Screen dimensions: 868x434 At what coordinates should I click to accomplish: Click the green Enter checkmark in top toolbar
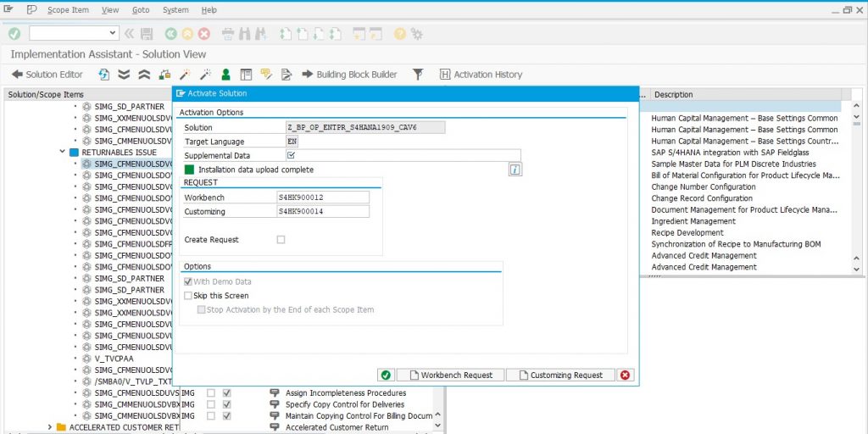pos(14,34)
